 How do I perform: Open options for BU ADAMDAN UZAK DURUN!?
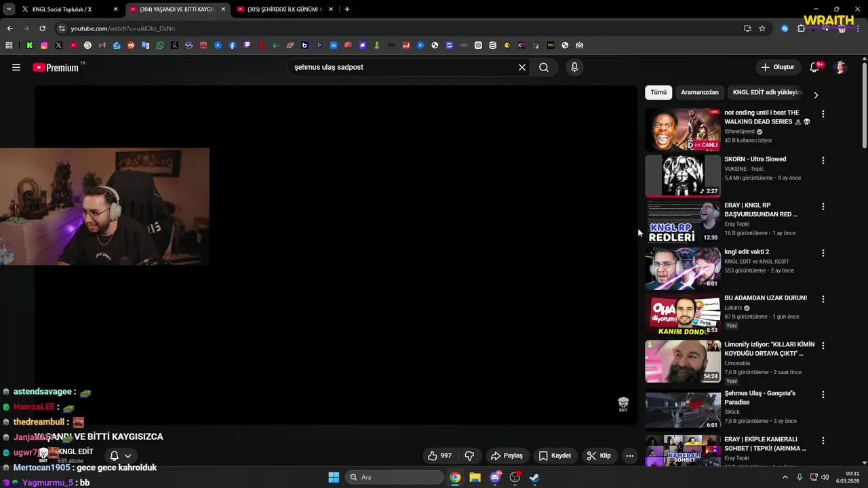pyautogui.click(x=823, y=299)
